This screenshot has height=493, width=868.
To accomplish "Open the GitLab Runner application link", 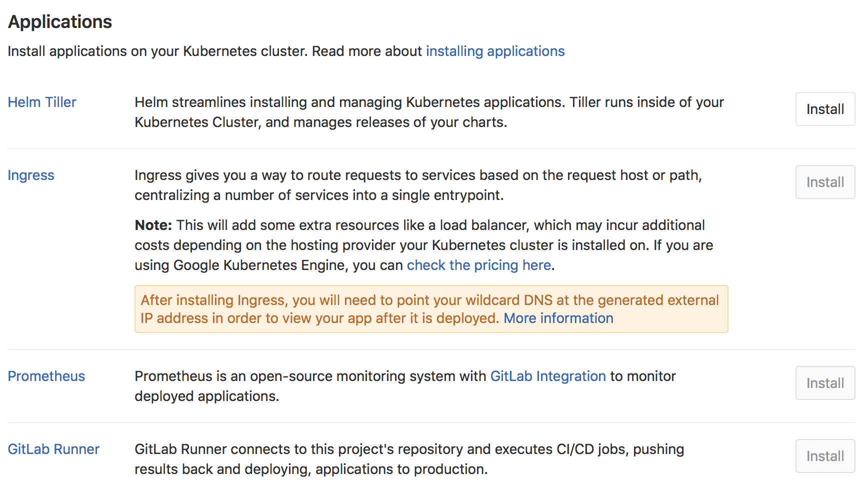I will pos(53,449).
